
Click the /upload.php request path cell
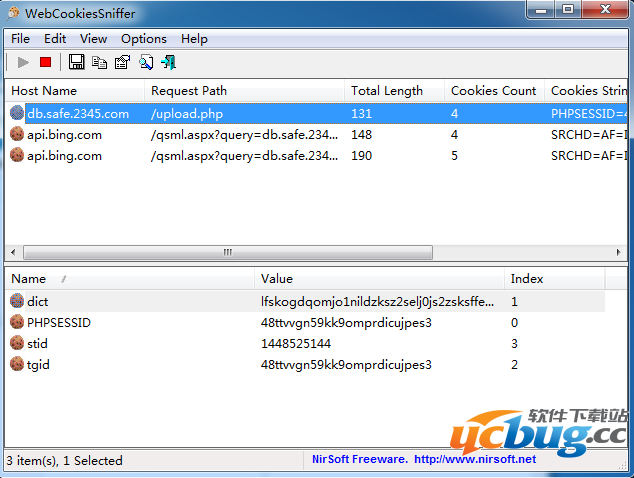click(x=187, y=114)
